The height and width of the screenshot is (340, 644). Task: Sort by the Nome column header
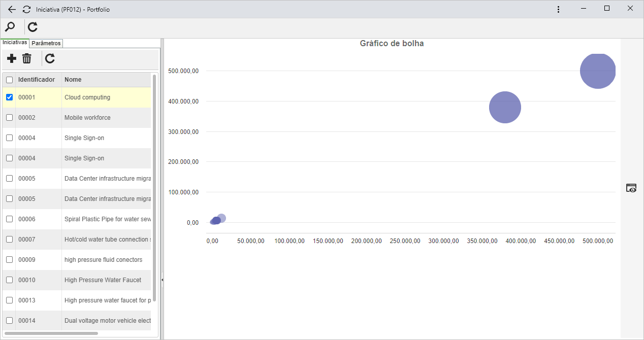73,80
